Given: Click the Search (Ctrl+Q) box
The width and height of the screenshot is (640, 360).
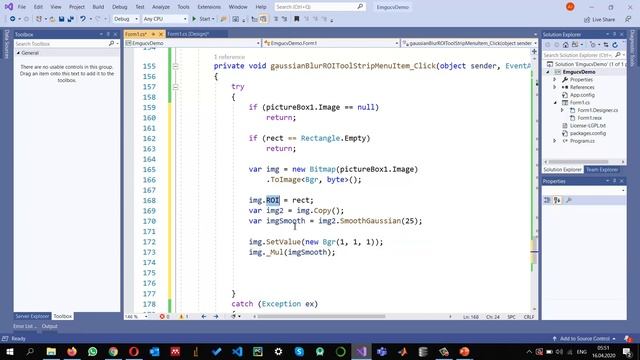Looking at the screenshot, I should click(319, 7).
